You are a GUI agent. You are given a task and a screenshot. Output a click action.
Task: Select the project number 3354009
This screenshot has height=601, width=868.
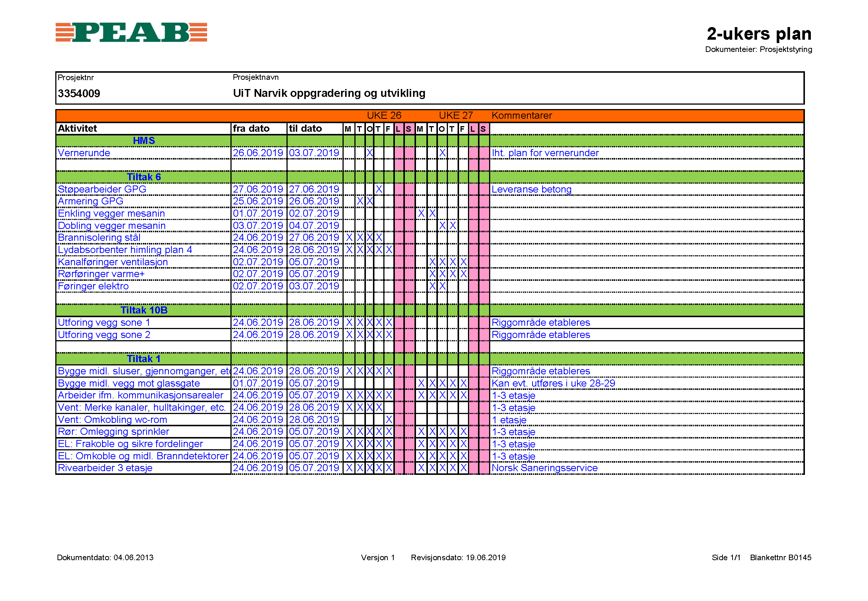79,93
